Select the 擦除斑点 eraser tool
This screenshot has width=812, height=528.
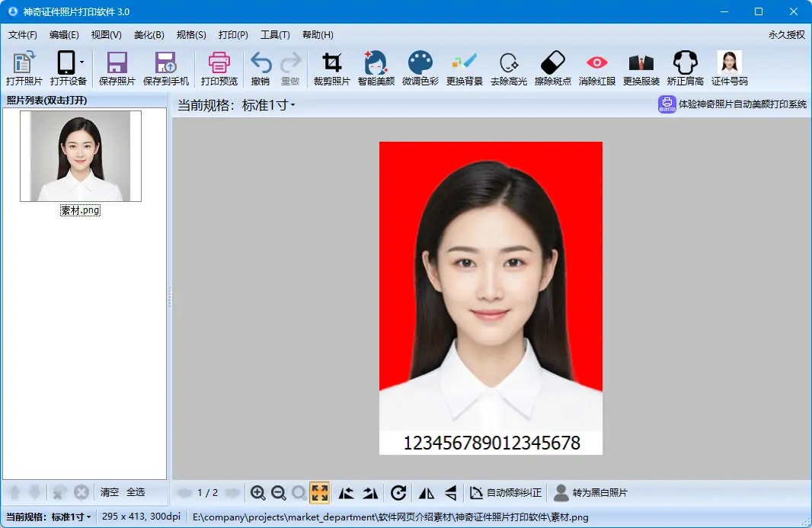(x=552, y=69)
